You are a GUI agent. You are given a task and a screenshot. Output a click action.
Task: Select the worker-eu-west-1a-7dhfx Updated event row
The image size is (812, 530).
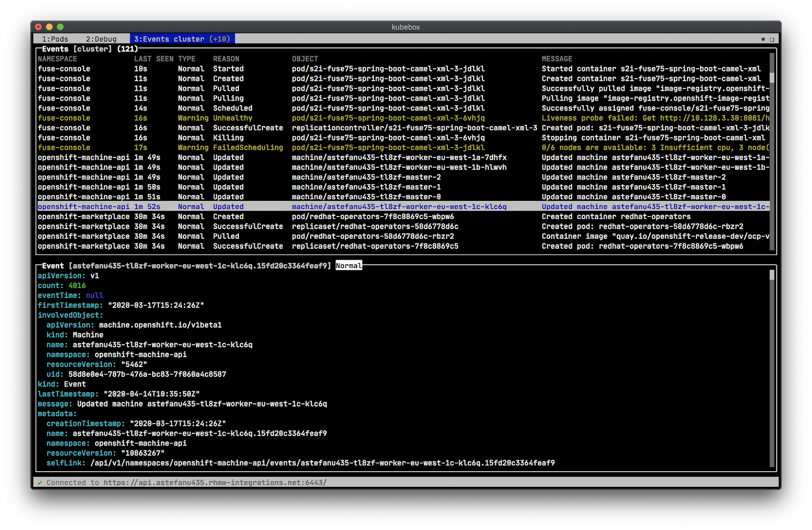pyautogui.click(x=403, y=158)
